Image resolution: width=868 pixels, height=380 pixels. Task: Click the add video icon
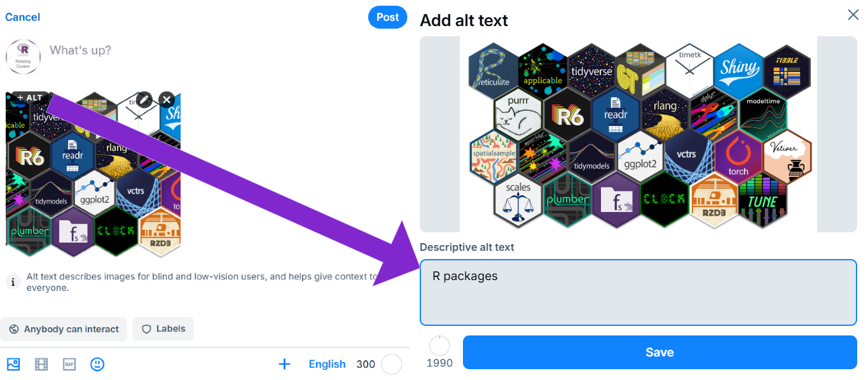point(41,364)
